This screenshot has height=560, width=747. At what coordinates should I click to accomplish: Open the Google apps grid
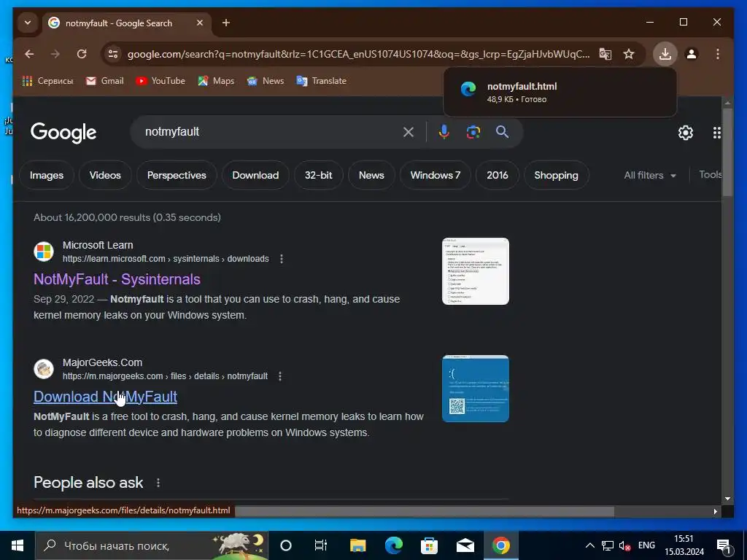click(x=717, y=133)
